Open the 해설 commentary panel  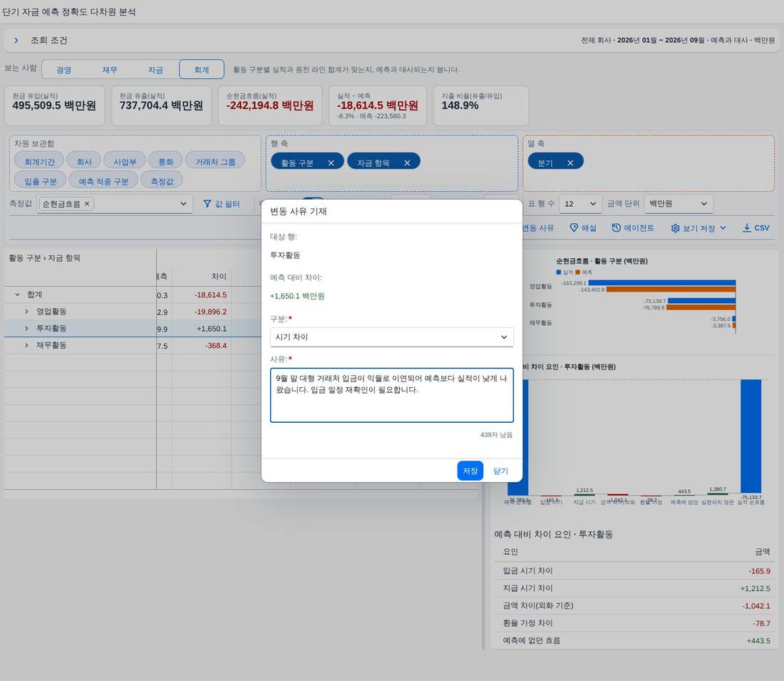click(x=583, y=227)
